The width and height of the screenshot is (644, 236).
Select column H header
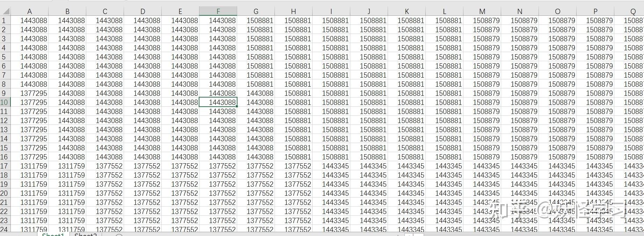(x=293, y=11)
